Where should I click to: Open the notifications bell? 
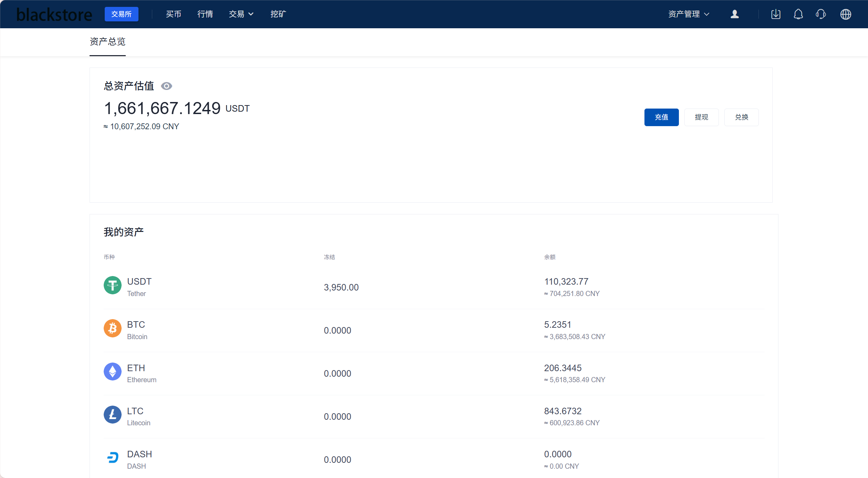[798, 14]
